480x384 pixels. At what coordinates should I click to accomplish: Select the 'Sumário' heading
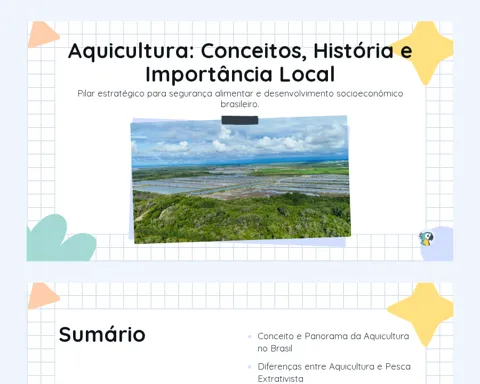coord(102,334)
